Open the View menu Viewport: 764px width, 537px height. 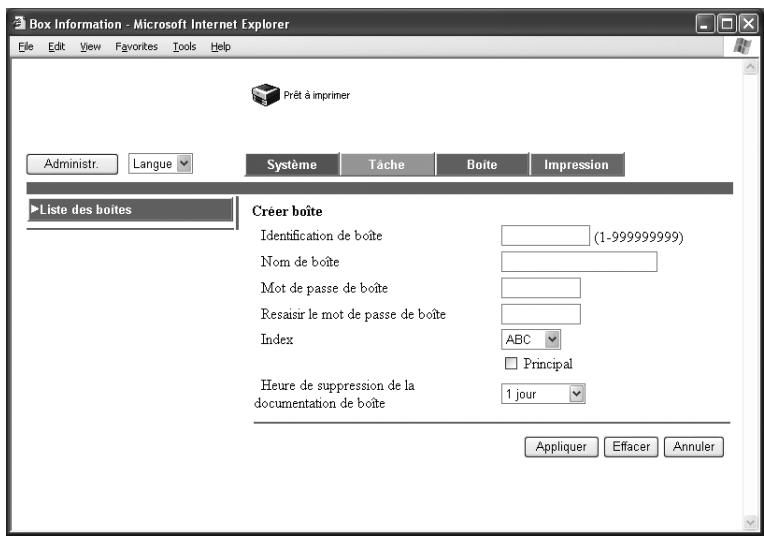[x=90, y=47]
